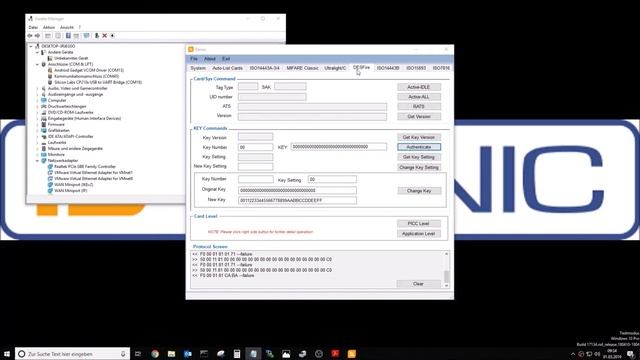Image resolution: width=640 pixels, height=360 pixels.
Task: Click the Protocol Screen scrollbar down arrow
Action: coord(446,286)
